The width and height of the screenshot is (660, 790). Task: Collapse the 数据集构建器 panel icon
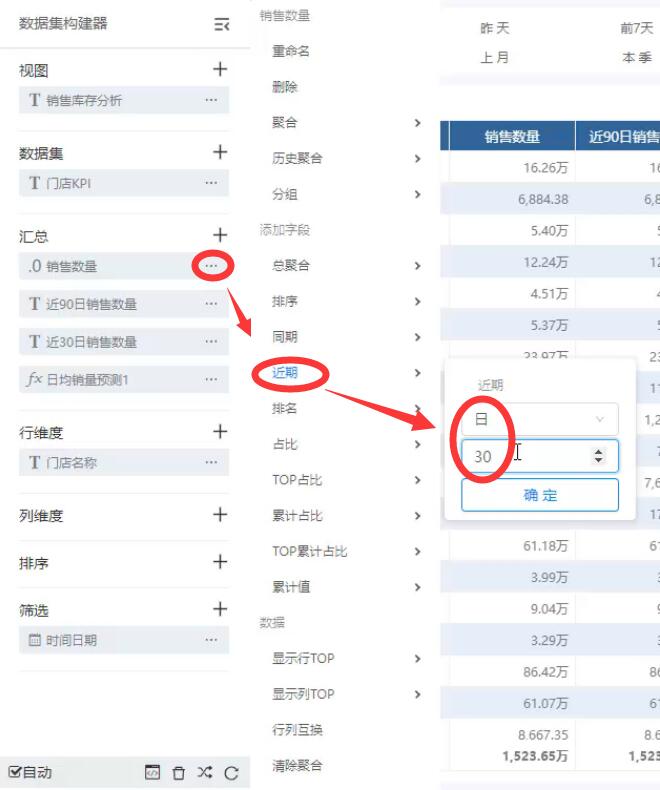tap(222, 24)
